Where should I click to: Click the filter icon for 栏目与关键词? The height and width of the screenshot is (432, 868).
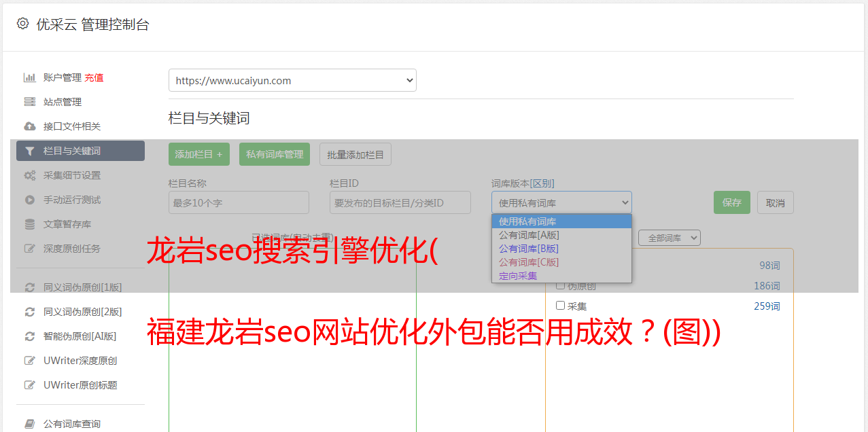29,151
